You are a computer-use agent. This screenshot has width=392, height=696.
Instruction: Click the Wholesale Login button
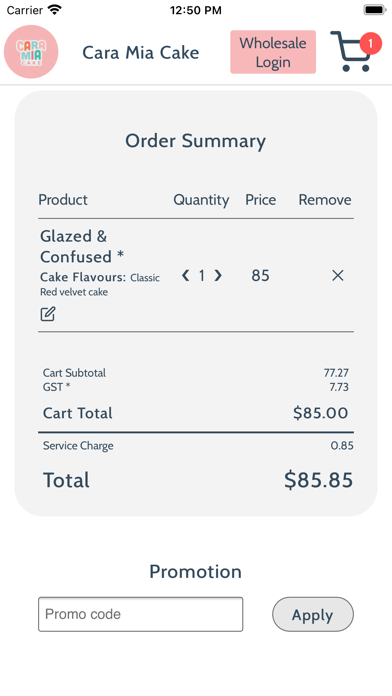tap(273, 52)
